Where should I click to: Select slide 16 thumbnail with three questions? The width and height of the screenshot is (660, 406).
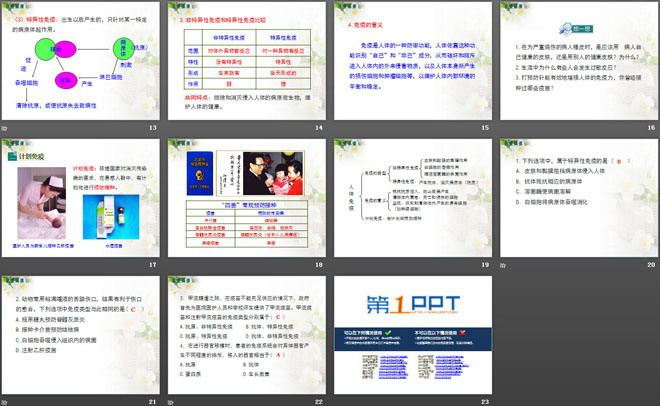click(579, 61)
